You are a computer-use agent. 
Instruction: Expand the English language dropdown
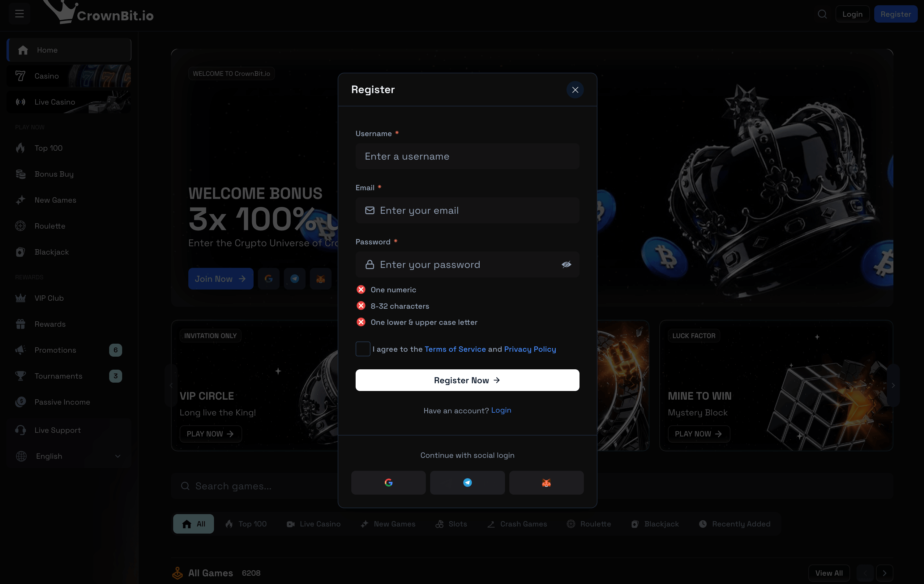(69, 456)
